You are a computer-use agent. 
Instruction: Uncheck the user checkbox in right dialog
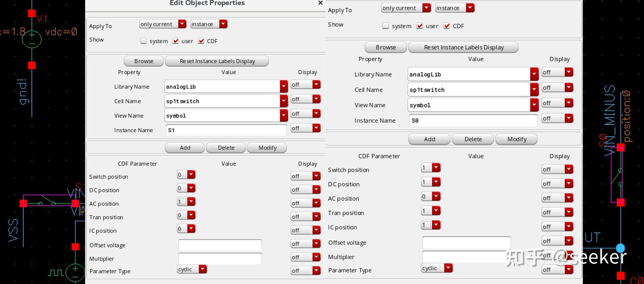(419, 26)
